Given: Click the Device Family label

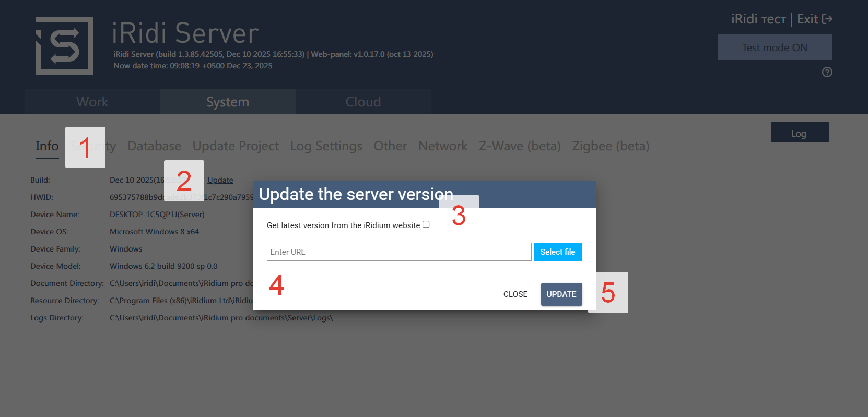Looking at the screenshot, I should (x=55, y=249).
